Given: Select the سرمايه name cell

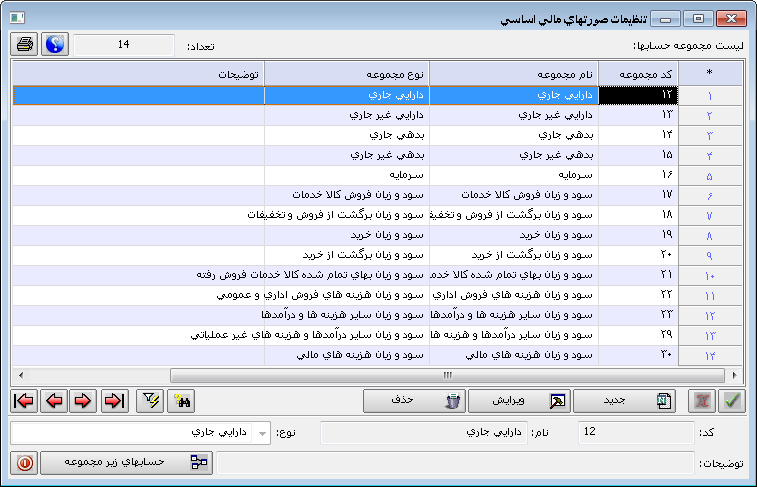Looking at the screenshot, I should 514,175.
